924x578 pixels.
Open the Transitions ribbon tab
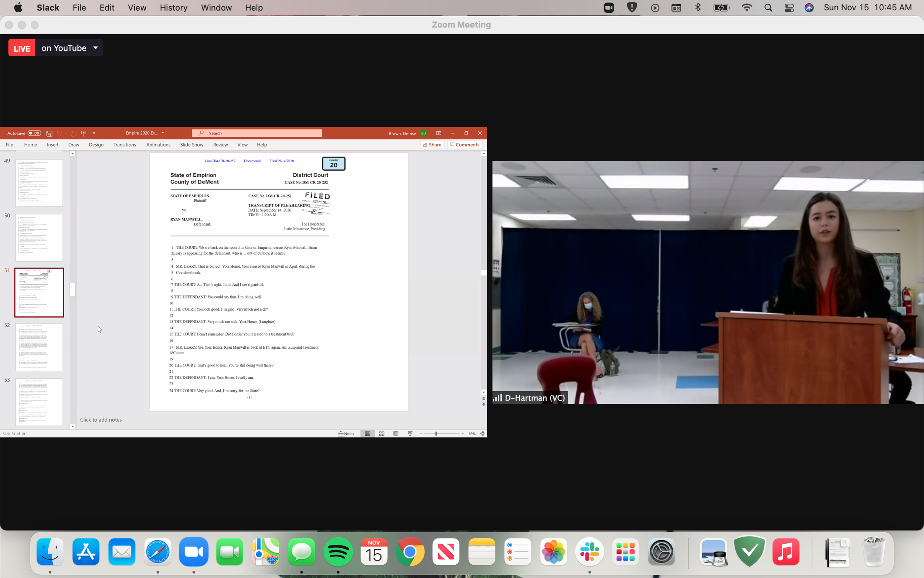point(125,145)
